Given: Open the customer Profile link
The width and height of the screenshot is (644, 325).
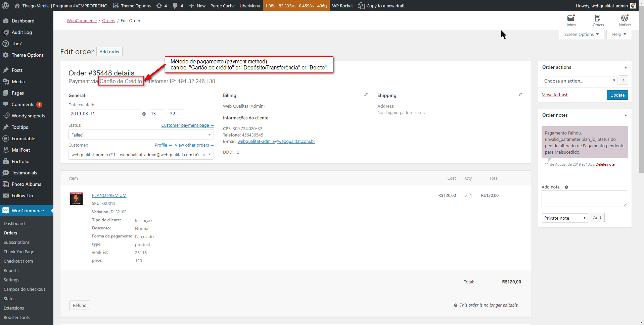Looking at the screenshot, I should coord(163,145).
